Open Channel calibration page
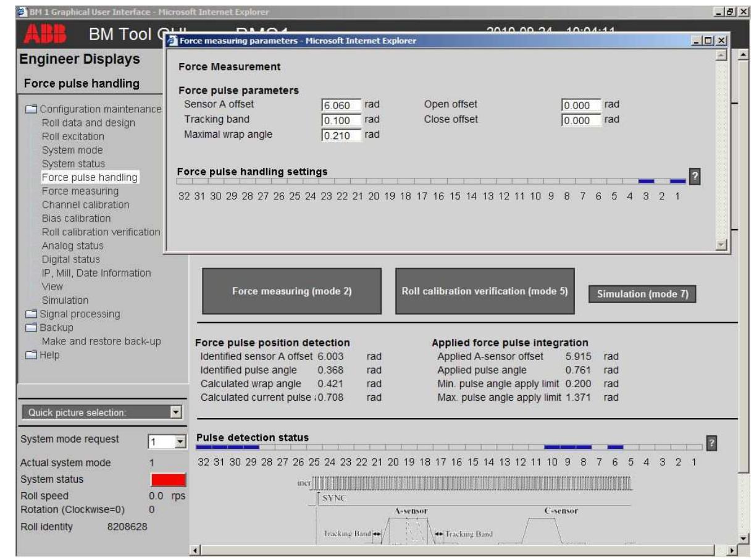The image size is (754, 560). pyautogui.click(x=86, y=204)
